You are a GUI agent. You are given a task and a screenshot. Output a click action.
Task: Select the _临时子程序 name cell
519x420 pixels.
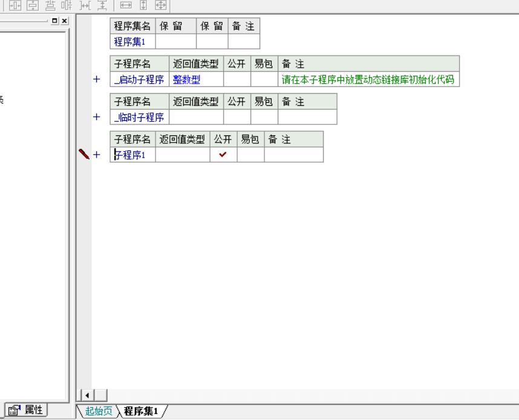pyautogui.click(x=139, y=117)
